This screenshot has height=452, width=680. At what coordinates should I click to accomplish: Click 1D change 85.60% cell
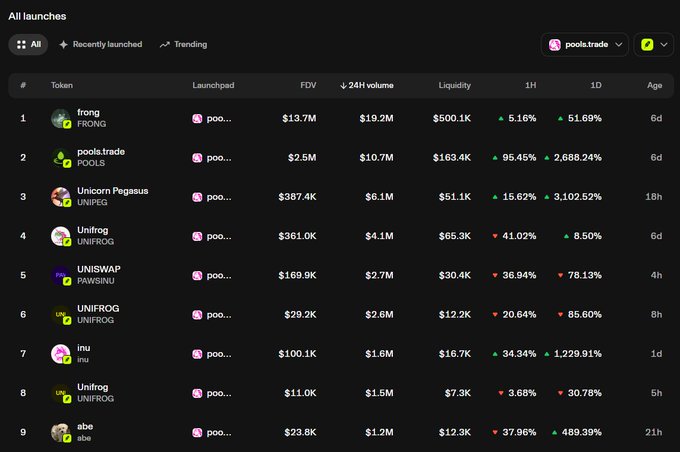tap(579, 314)
